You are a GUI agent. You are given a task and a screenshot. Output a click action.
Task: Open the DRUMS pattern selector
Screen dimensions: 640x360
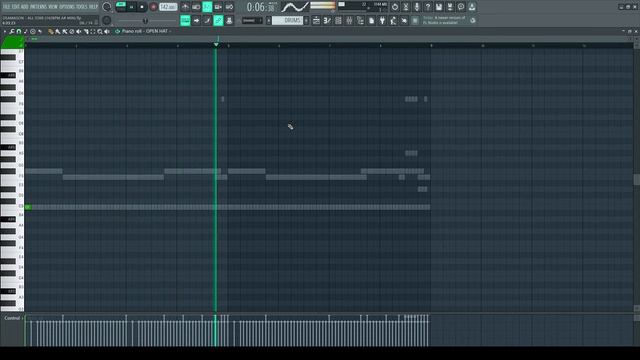click(287, 20)
